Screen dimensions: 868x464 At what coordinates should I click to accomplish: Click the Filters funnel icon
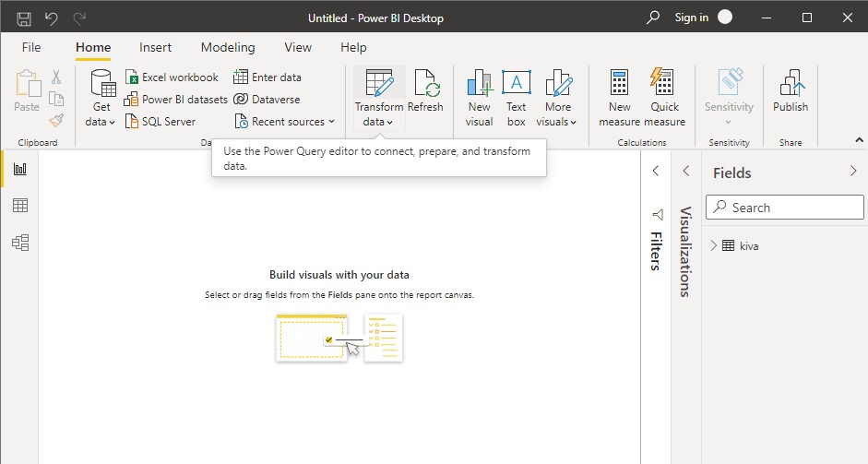coord(657,214)
